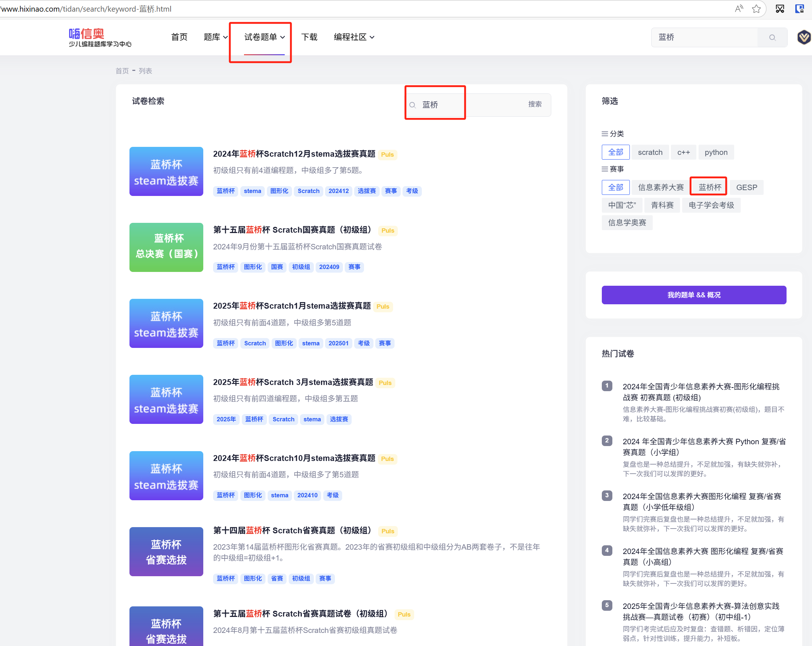The height and width of the screenshot is (646, 812).
Task: Open the user avatar badge icon
Action: pyautogui.click(x=804, y=37)
